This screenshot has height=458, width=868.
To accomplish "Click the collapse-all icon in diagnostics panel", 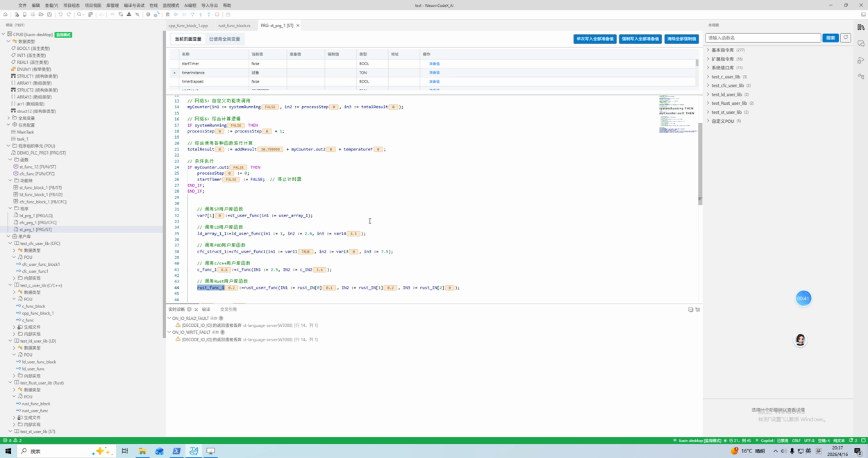I will [x=690, y=309].
